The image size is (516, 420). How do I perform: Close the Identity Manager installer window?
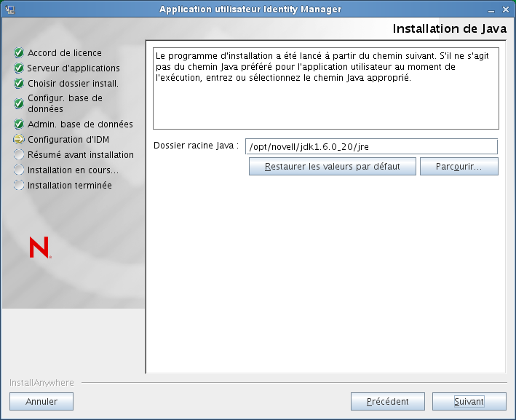(x=506, y=10)
